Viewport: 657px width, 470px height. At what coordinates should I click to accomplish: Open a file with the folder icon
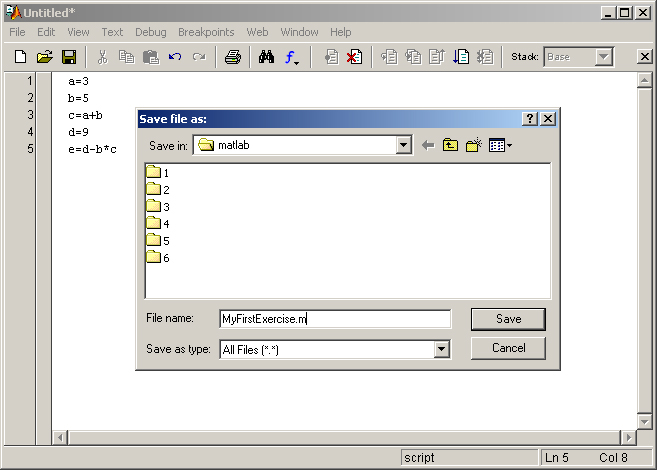pos(44,57)
